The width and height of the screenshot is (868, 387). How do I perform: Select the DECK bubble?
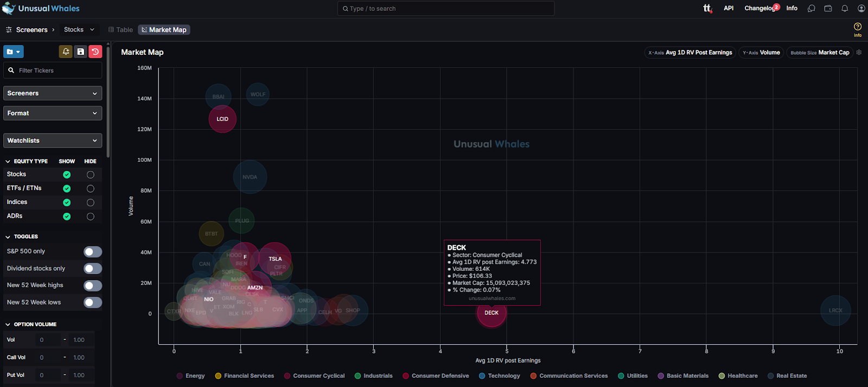(492, 313)
